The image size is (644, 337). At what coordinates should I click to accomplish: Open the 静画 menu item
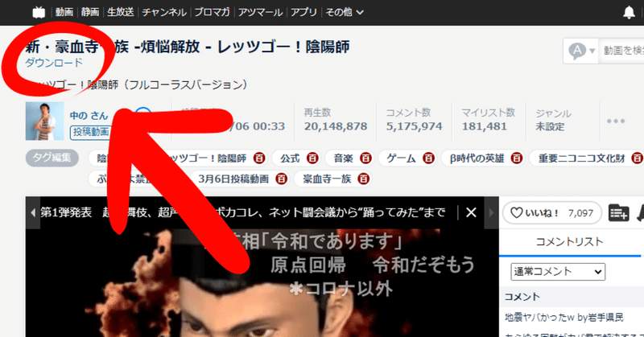pyautogui.click(x=90, y=12)
